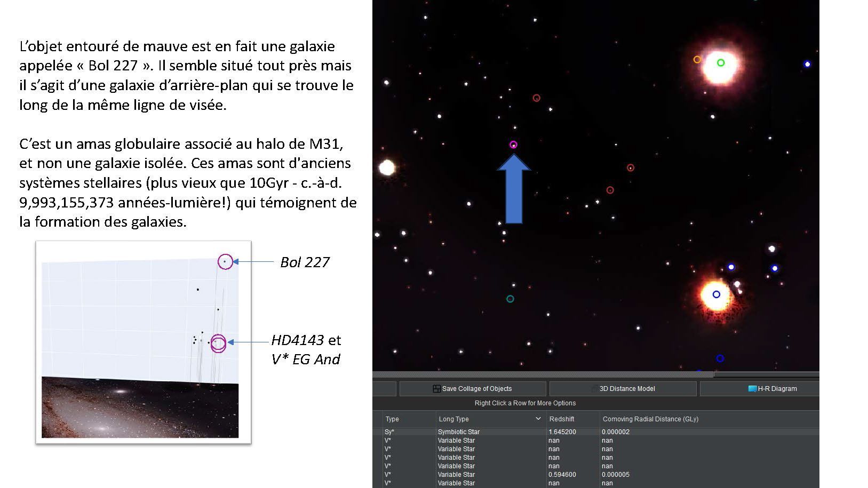Screen dimensions: 868x488
Task: Open the H-R Diagram
Action: pyautogui.click(x=760, y=388)
